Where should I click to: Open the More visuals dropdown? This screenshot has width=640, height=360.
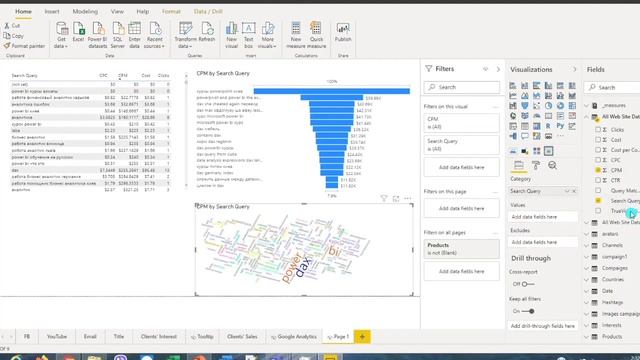(267, 35)
